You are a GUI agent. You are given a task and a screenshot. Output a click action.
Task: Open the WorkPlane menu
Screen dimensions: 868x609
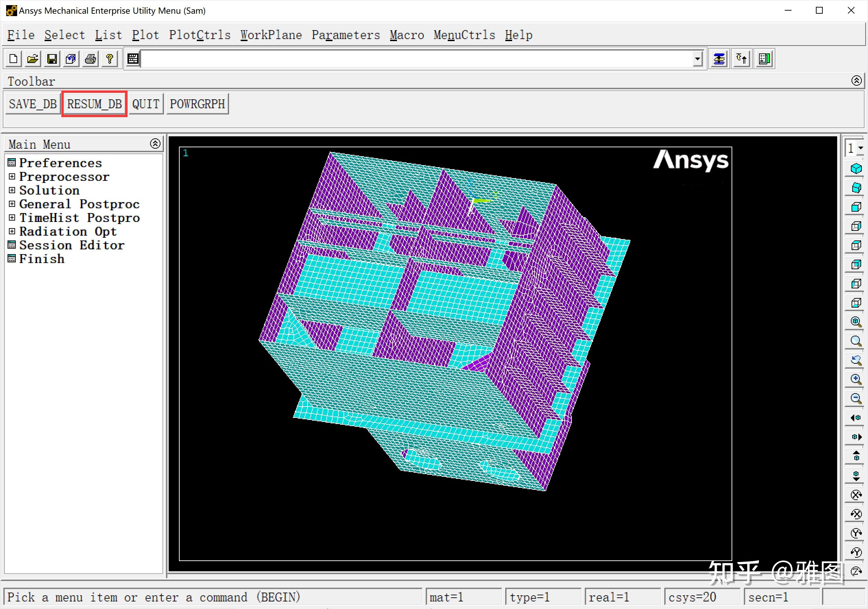click(271, 35)
